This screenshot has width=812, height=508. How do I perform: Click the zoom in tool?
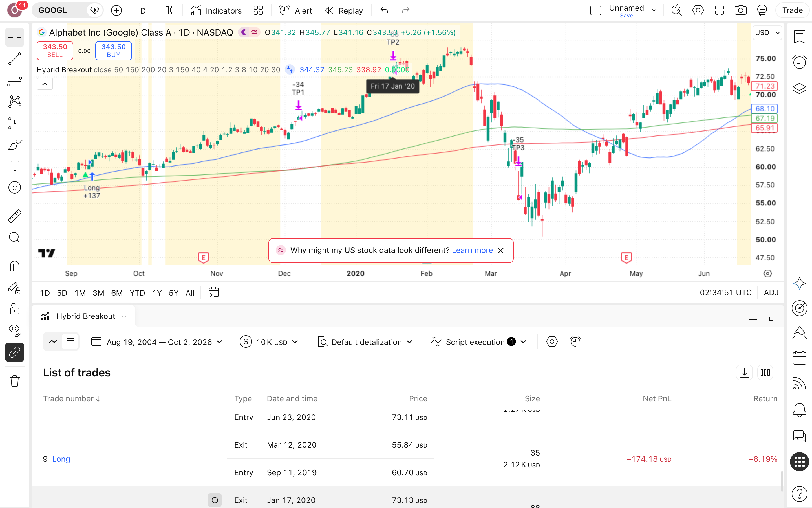point(14,237)
